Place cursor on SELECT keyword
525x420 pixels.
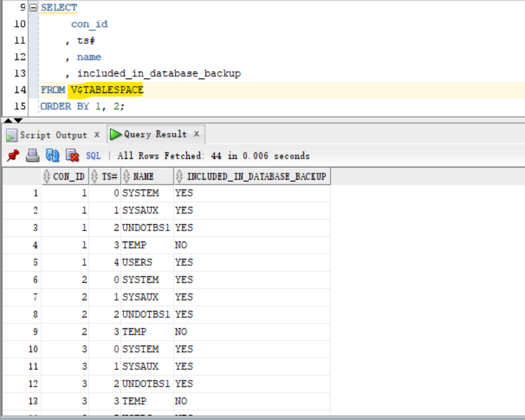tap(59, 8)
